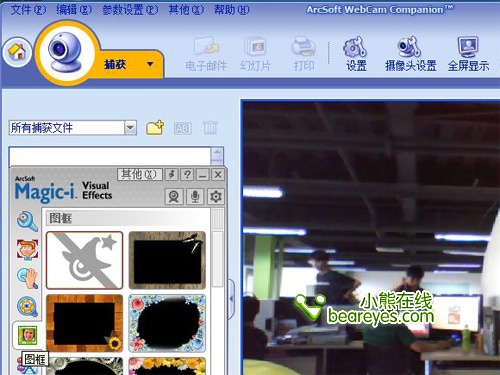Image resolution: width=500 pixels, height=375 pixels.
Task: Collapse the side panel arrow handle
Action: click(x=231, y=299)
